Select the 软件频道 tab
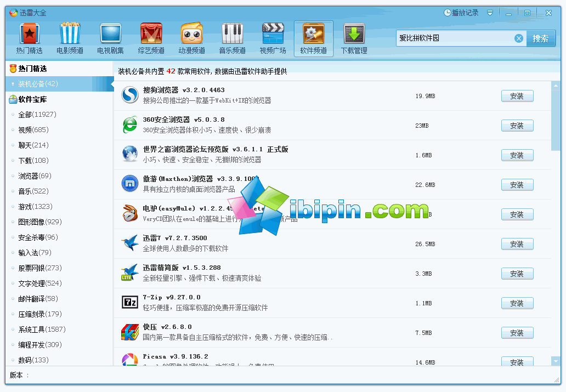566x392 pixels. [313, 38]
